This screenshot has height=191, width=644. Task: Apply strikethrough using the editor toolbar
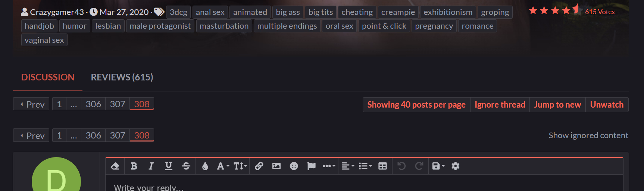(186, 166)
